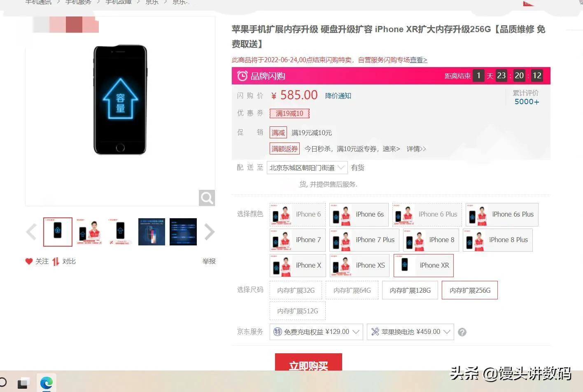583x392 pixels.
Task: Click the 对比 compare arrows icon
Action: pos(56,261)
